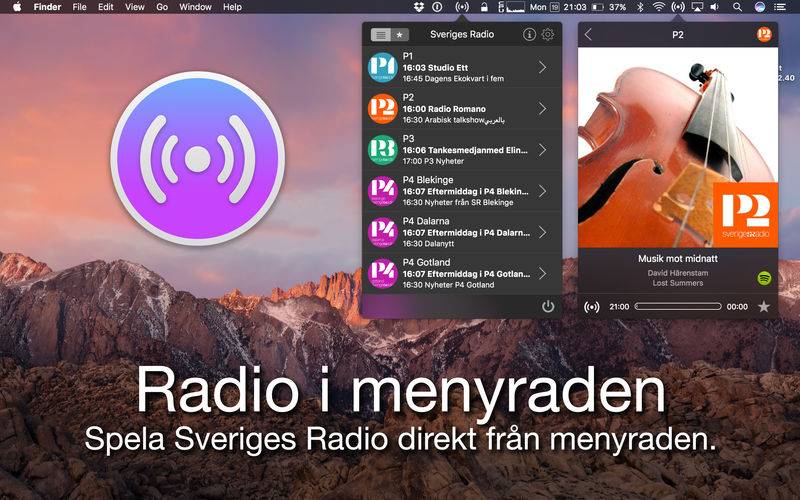Click the Mon 21:03 clock

(558, 7)
